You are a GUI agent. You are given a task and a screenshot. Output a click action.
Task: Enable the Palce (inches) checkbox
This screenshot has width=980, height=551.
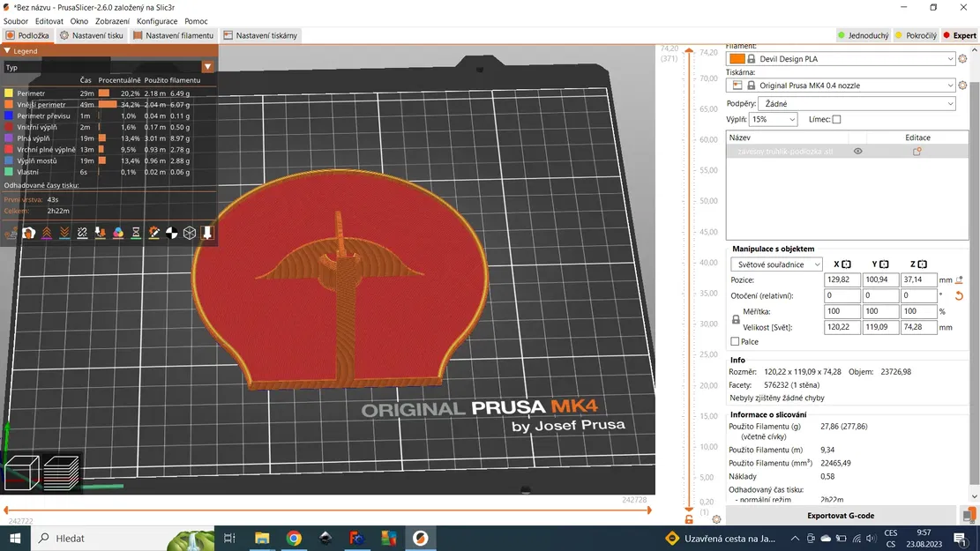(x=735, y=341)
